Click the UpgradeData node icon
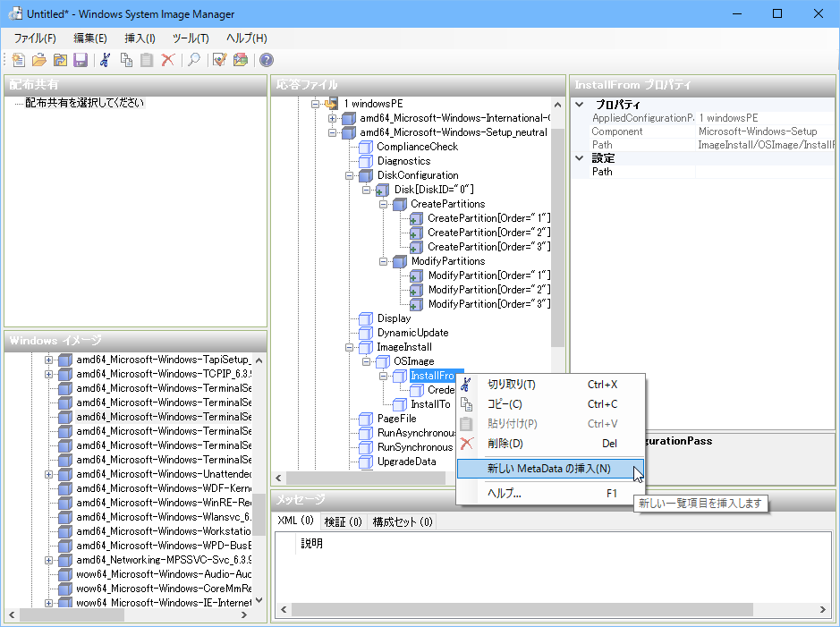 366,462
